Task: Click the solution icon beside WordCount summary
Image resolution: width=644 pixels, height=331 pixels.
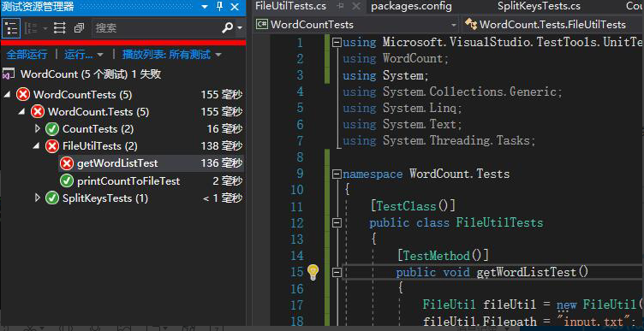Action: click(x=9, y=74)
